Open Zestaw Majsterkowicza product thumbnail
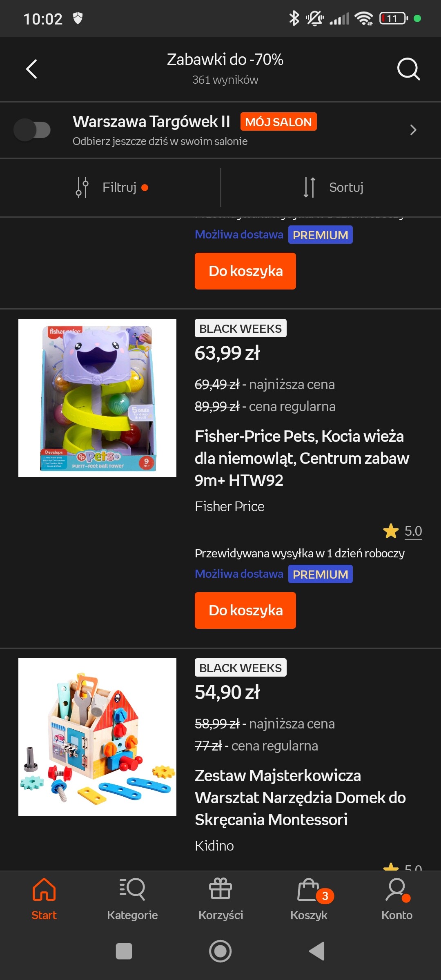441x980 pixels. click(97, 737)
